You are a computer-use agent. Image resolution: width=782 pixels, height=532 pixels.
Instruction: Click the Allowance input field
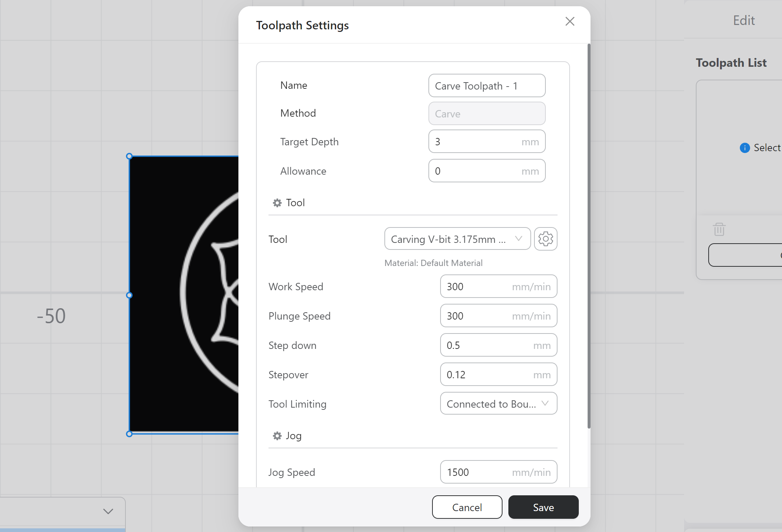click(487, 171)
